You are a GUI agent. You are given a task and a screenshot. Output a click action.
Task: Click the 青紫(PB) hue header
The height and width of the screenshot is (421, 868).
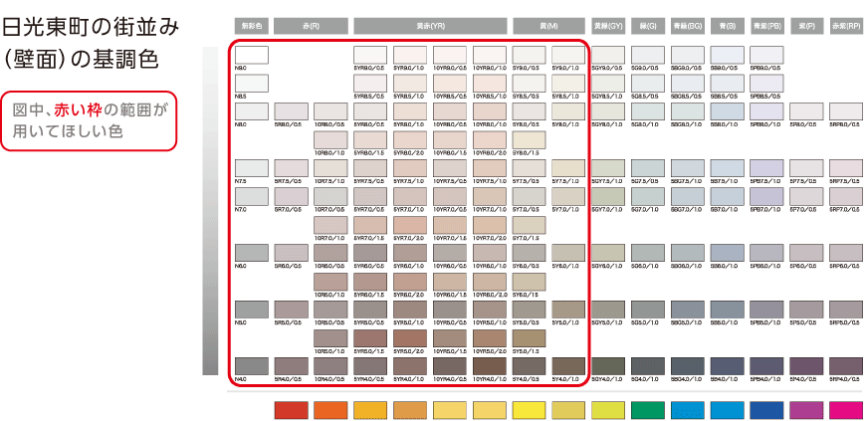pos(766,25)
